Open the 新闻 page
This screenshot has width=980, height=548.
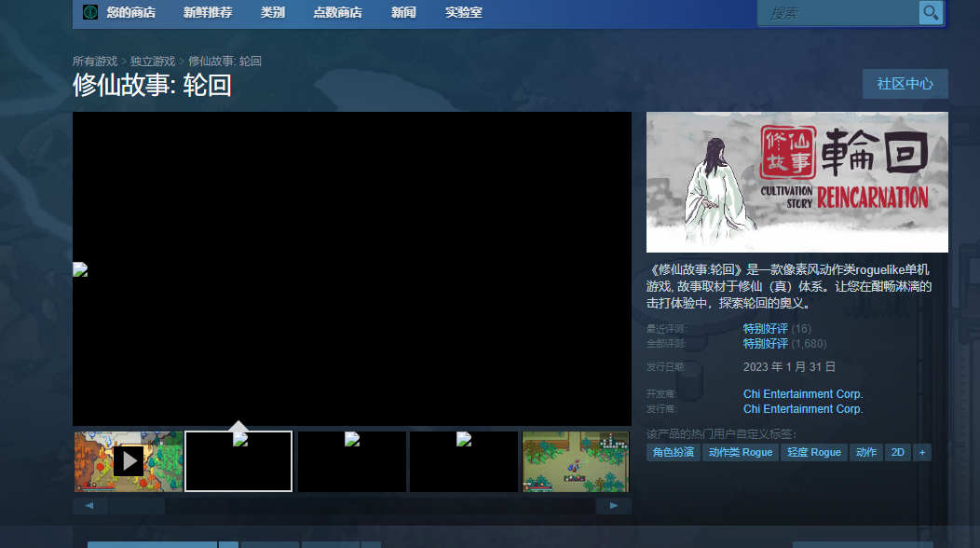tap(403, 12)
